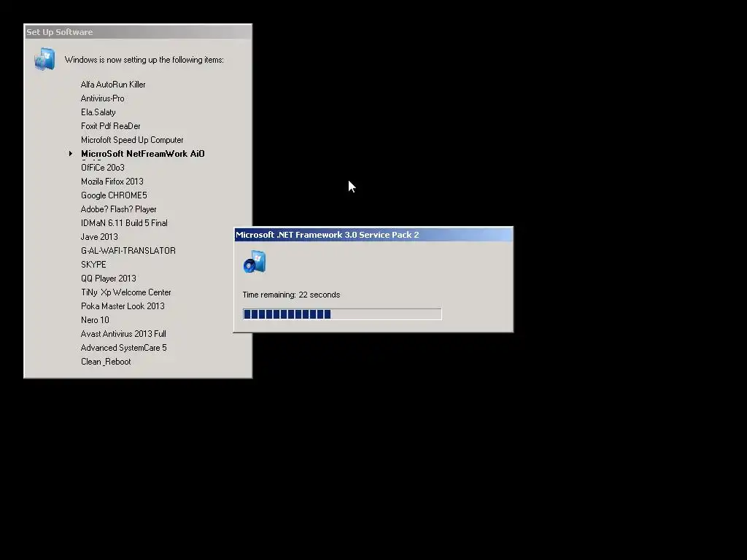747x560 pixels.
Task: Select the "Nero 10" list item
Action: pyautogui.click(x=95, y=319)
